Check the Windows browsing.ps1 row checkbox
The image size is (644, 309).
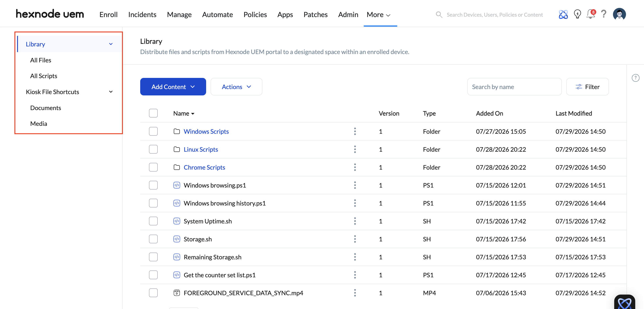[153, 185]
